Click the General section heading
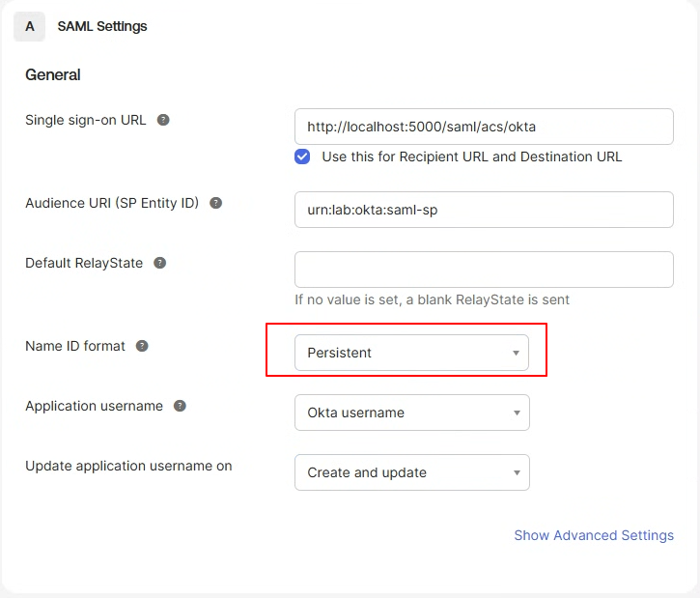The image size is (700, 598). 53,74
